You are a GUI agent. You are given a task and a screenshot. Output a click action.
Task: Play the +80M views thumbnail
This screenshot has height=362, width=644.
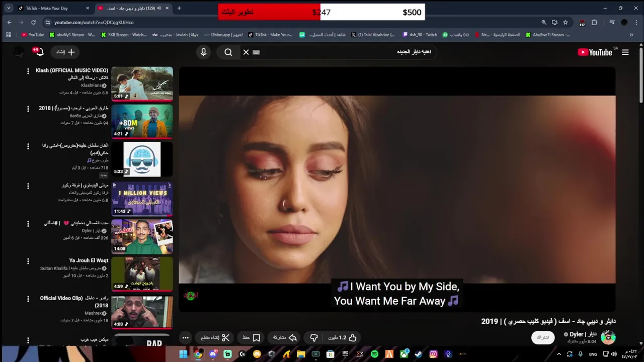[x=142, y=121]
